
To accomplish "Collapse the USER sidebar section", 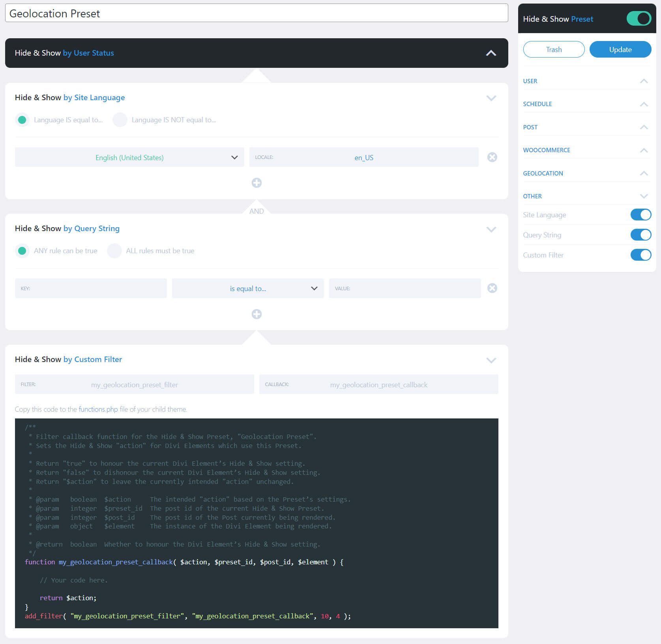I will click(x=644, y=81).
